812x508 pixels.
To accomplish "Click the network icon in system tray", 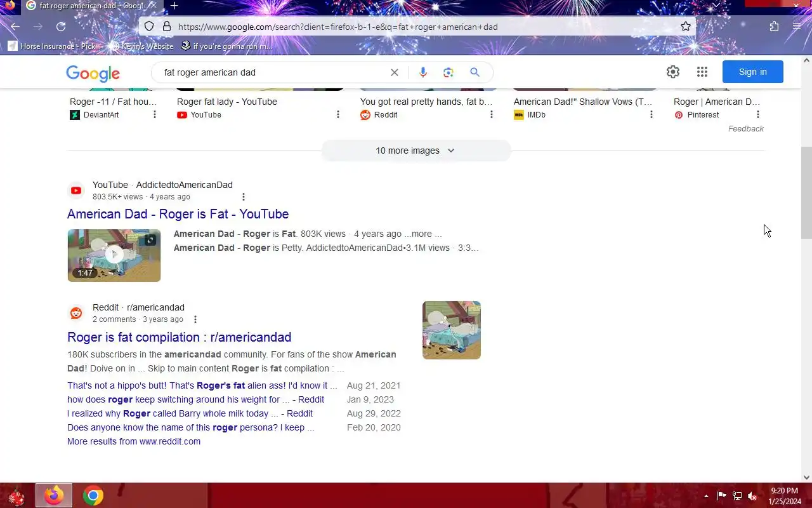I will click(x=737, y=496).
